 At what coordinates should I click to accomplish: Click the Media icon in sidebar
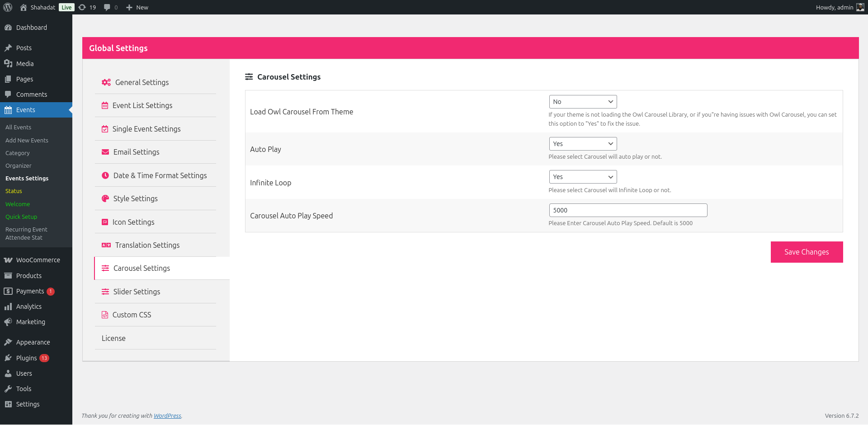tap(8, 64)
